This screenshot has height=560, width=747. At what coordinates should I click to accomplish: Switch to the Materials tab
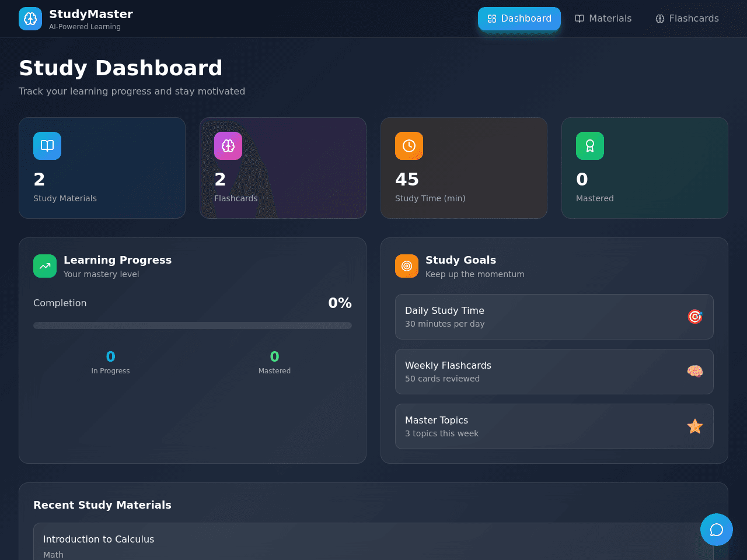point(603,19)
